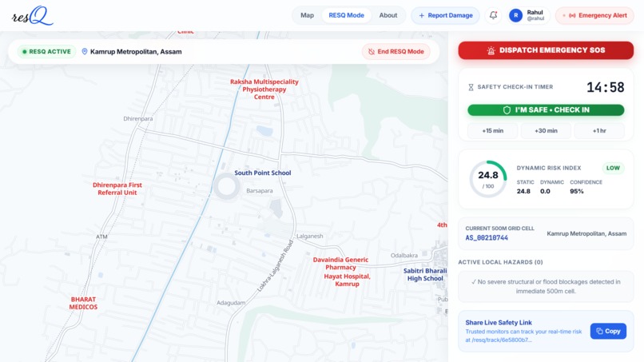This screenshot has height=362, width=644.
Task: Add +15 min to the timer
Action: (x=492, y=131)
